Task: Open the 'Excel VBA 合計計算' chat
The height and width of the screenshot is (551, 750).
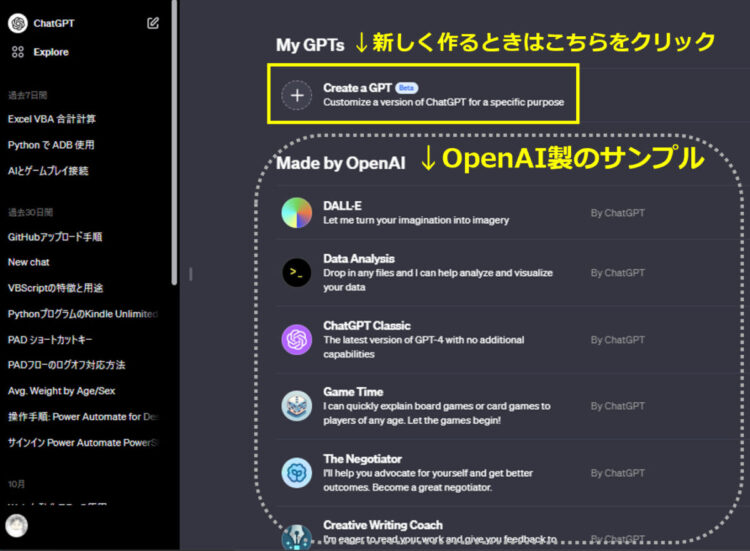Action: point(52,119)
